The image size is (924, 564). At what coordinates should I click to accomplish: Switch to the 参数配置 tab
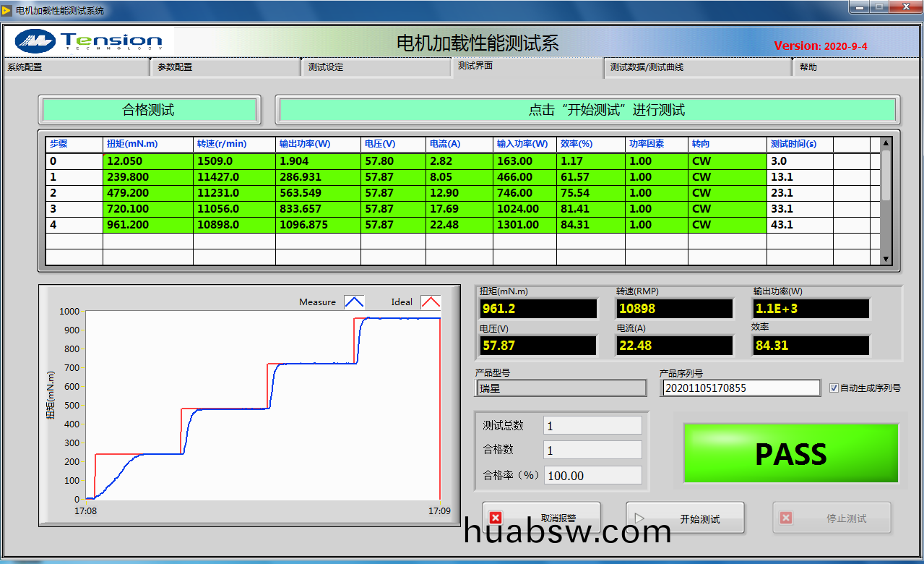(x=225, y=67)
